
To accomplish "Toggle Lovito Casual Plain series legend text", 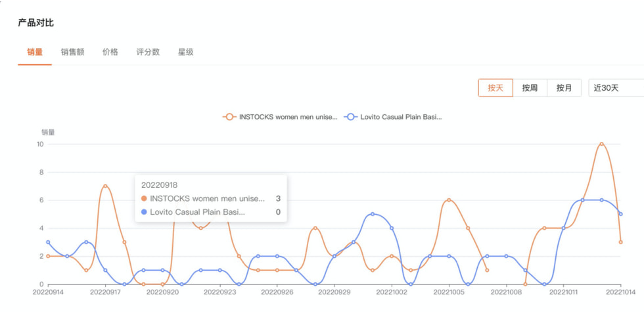I will click(x=401, y=117).
